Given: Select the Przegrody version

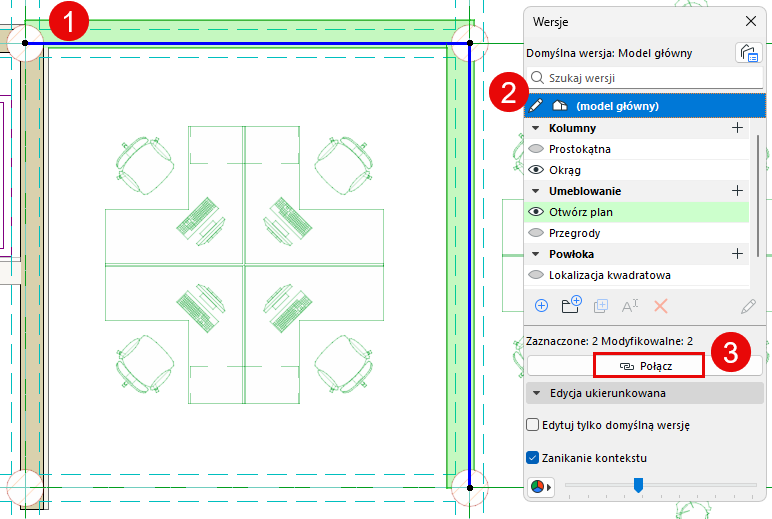Looking at the screenshot, I should [574, 233].
